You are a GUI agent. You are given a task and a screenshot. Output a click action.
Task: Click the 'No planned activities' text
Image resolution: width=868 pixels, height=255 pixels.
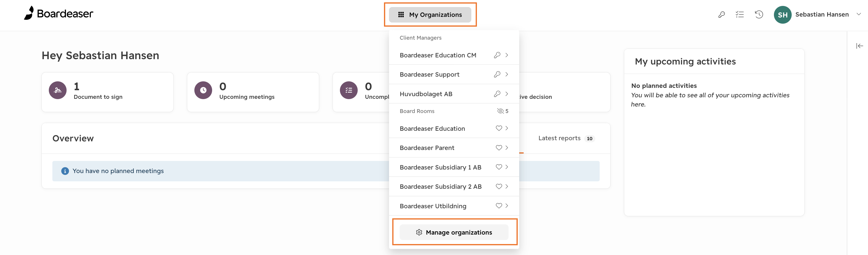664,85
